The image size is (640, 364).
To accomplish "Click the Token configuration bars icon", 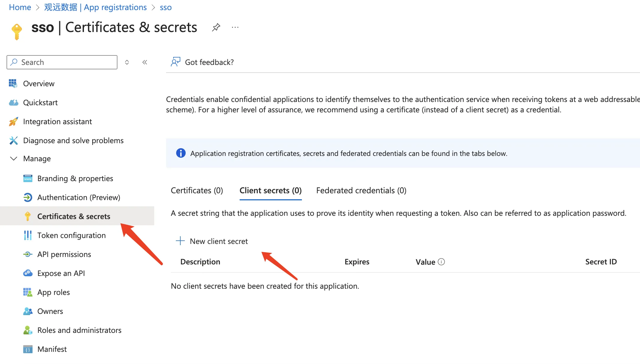I will 28,235.
